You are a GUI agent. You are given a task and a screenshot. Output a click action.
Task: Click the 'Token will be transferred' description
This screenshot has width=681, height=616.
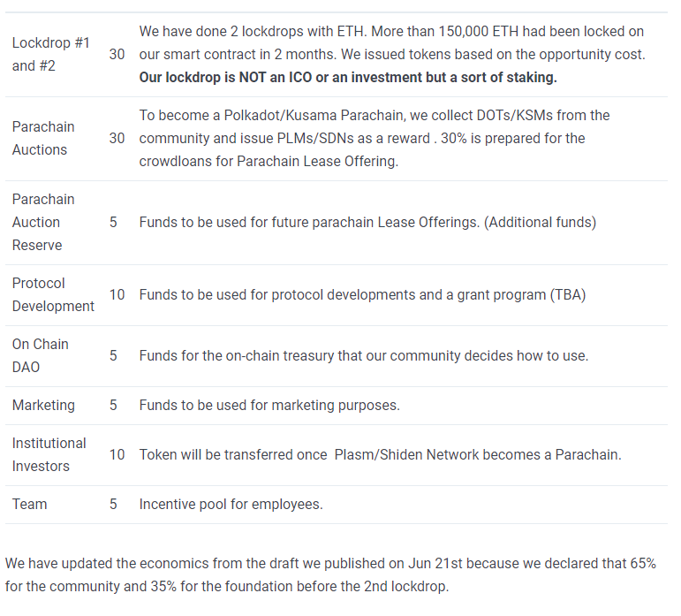[x=380, y=454]
